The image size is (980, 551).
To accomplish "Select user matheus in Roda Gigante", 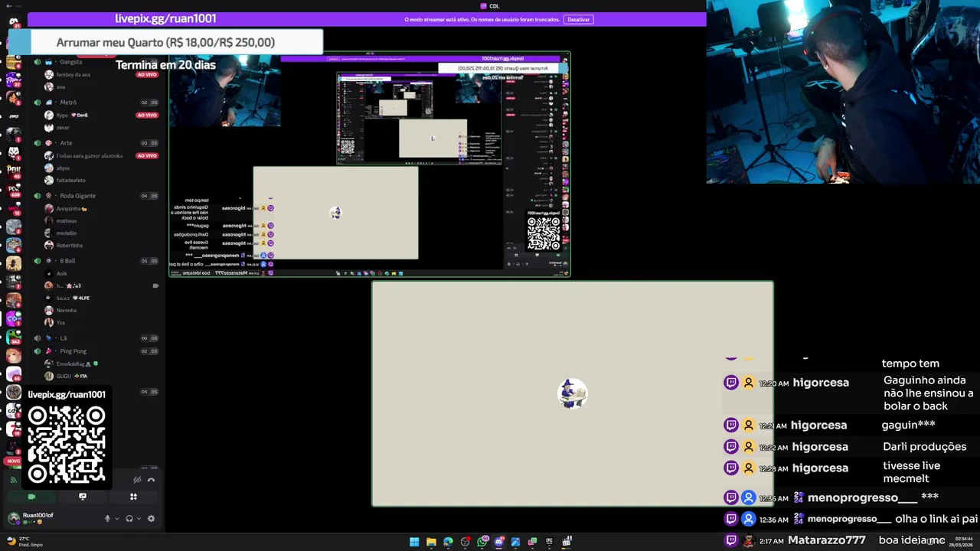I will pyautogui.click(x=61, y=220).
